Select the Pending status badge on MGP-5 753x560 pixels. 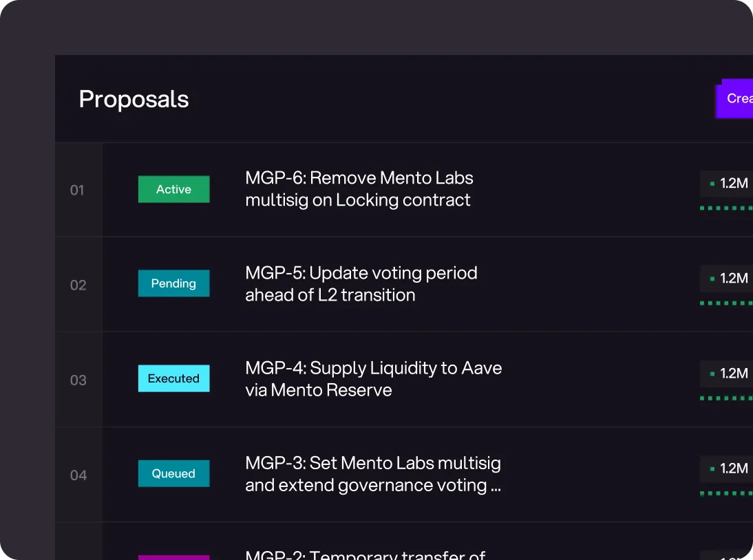pyautogui.click(x=173, y=283)
